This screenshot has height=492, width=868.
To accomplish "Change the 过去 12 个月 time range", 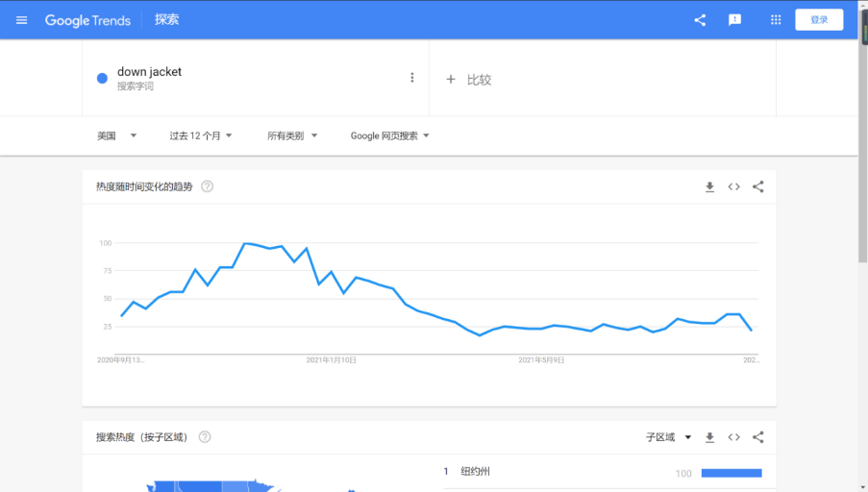I will pos(201,135).
